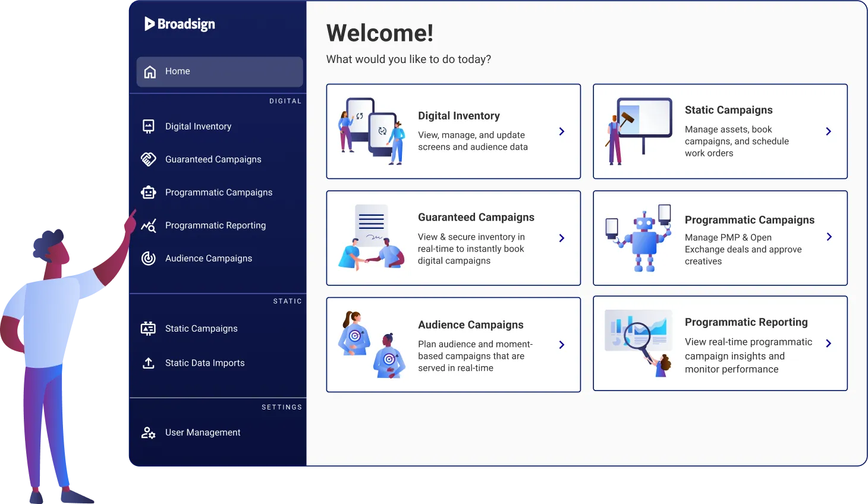Click the Programmatic Campaigns robot icon in sidebar
The height and width of the screenshot is (504, 868).
point(149,193)
